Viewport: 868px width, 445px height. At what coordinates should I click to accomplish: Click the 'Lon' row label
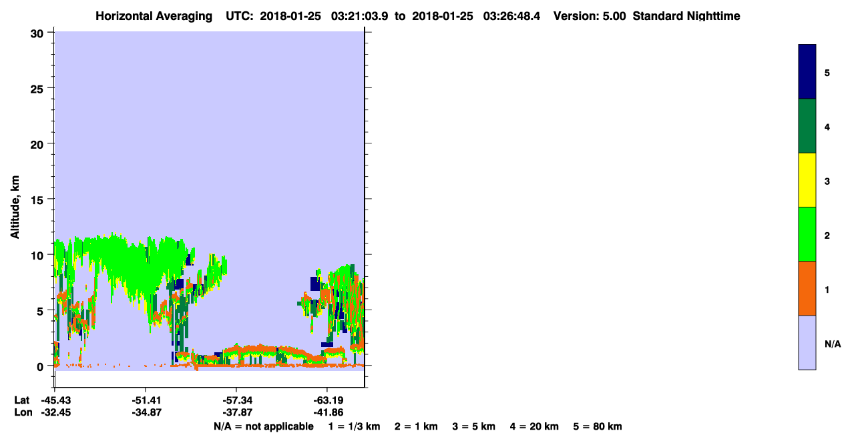tap(22, 412)
